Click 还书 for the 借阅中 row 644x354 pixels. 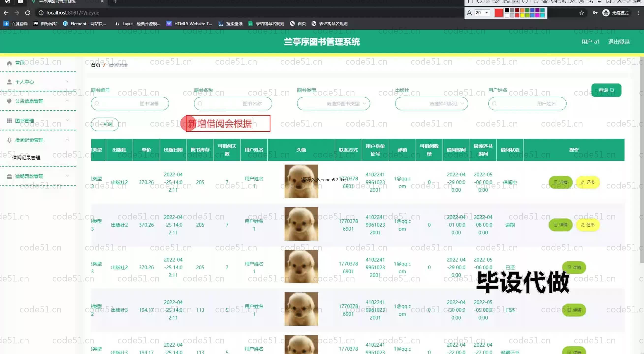pos(587,182)
